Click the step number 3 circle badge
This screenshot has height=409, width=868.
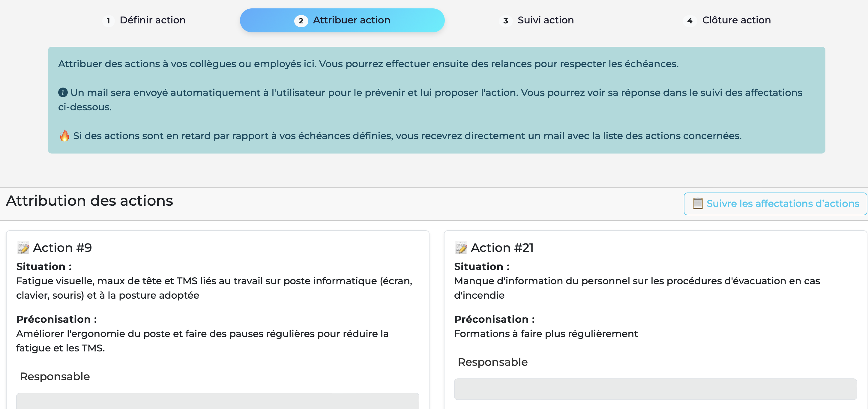[505, 21]
